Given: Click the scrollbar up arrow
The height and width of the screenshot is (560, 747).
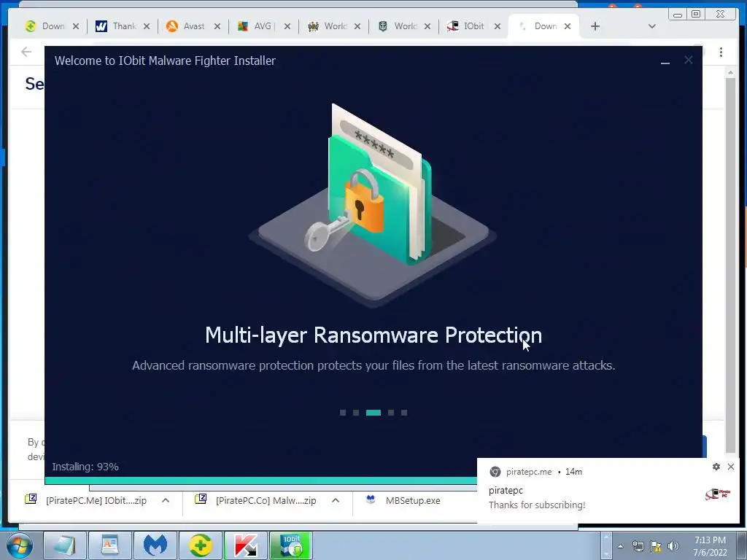Looking at the screenshot, I should point(730,72).
